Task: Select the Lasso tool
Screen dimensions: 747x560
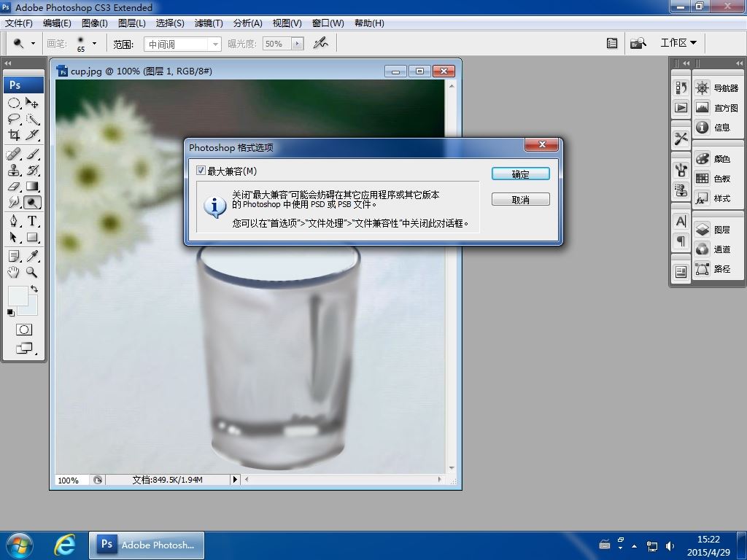Action: (14, 119)
